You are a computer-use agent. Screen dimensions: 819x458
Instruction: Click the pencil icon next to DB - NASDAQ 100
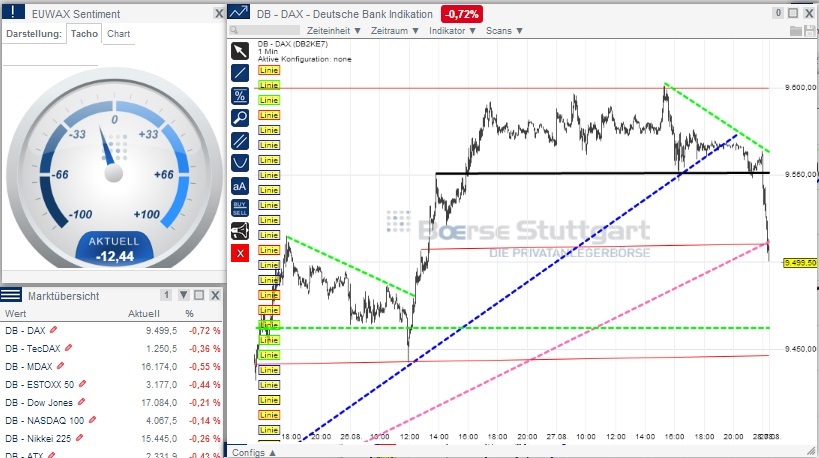point(92,420)
